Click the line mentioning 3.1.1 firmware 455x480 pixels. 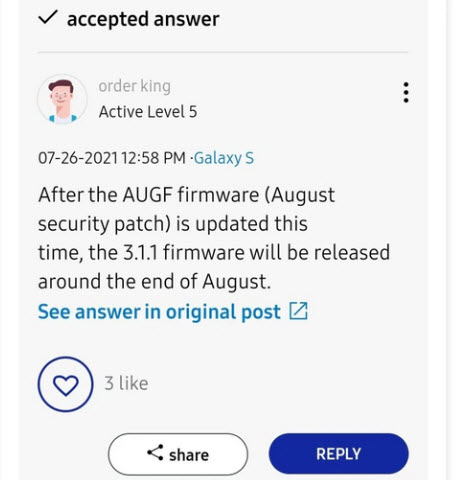(214, 253)
